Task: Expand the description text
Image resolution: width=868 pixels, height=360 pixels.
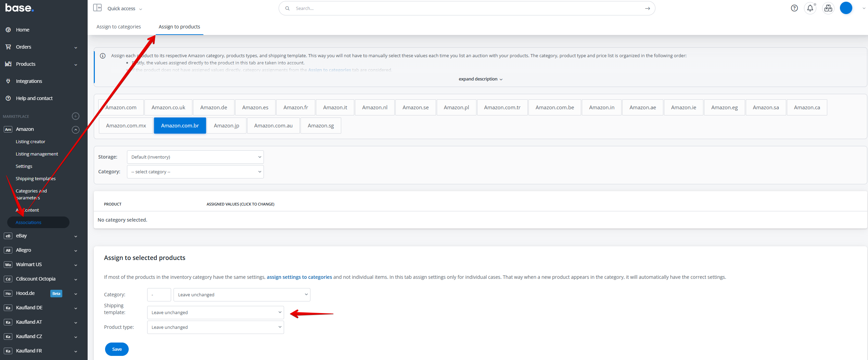Action: coord(480,79)
